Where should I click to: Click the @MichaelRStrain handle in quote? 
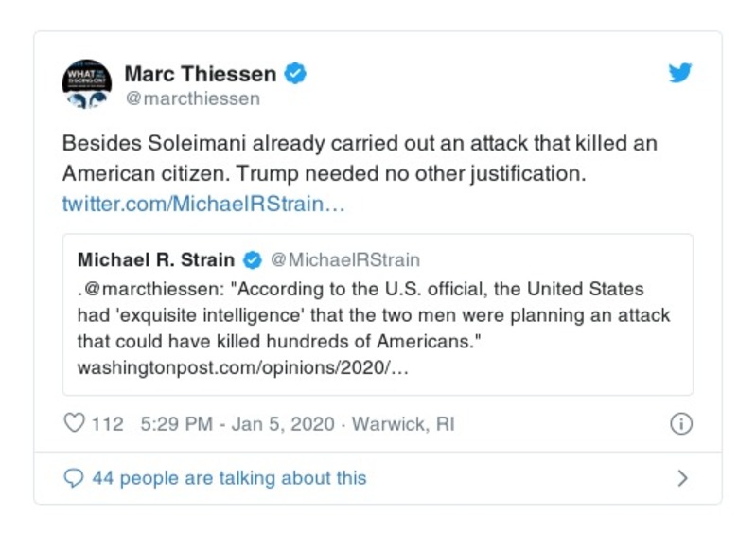tap(345, 259)
